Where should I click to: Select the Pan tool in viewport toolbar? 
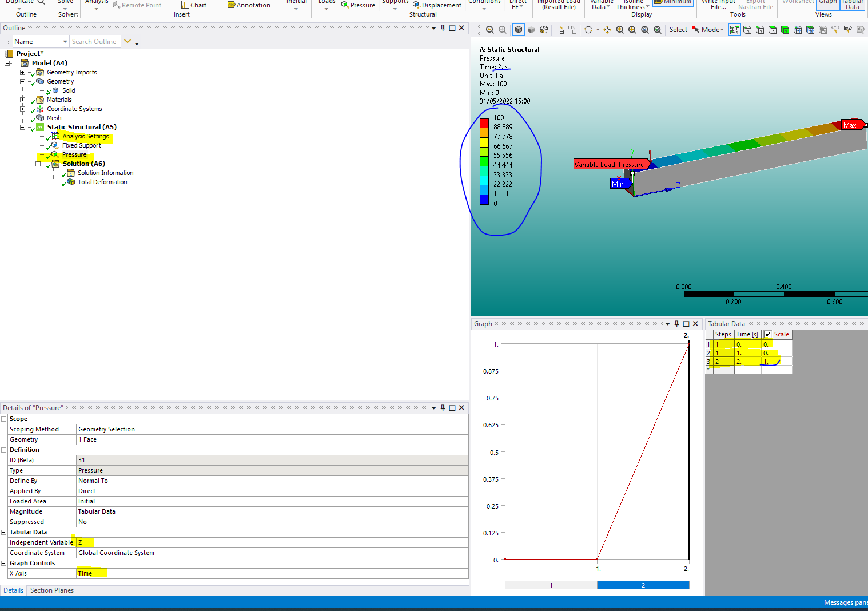607,30
